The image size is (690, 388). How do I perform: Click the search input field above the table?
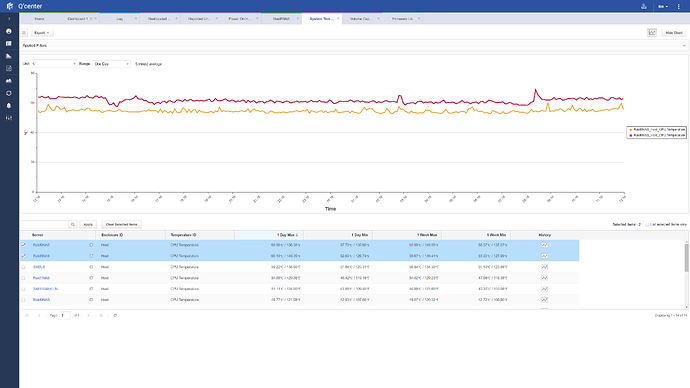pyautogui.click(x=44, y=224)
